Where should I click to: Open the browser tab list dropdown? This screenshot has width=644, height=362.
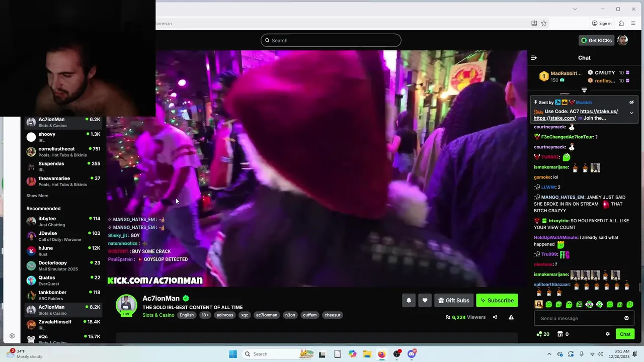[x=575, y=9]
